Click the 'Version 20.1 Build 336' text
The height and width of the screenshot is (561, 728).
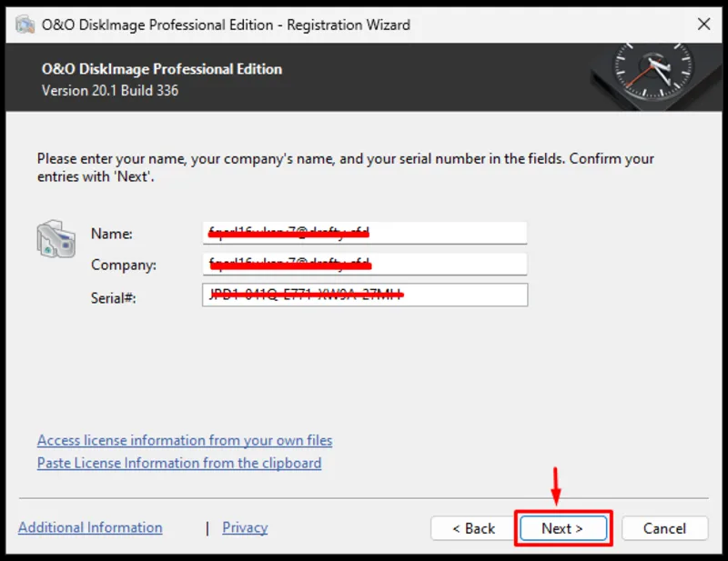[110, 91]
